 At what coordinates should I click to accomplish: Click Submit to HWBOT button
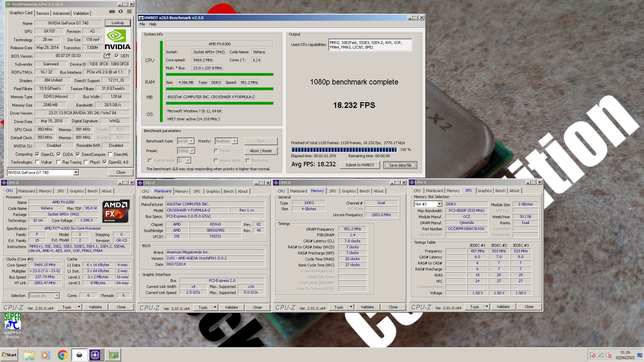point(360,165)
